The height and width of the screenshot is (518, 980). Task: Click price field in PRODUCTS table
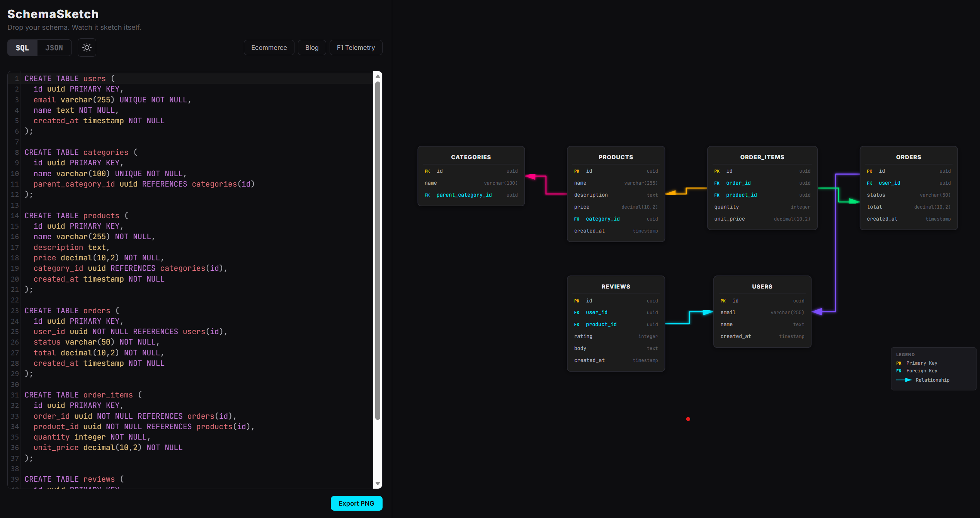(616, 207)
